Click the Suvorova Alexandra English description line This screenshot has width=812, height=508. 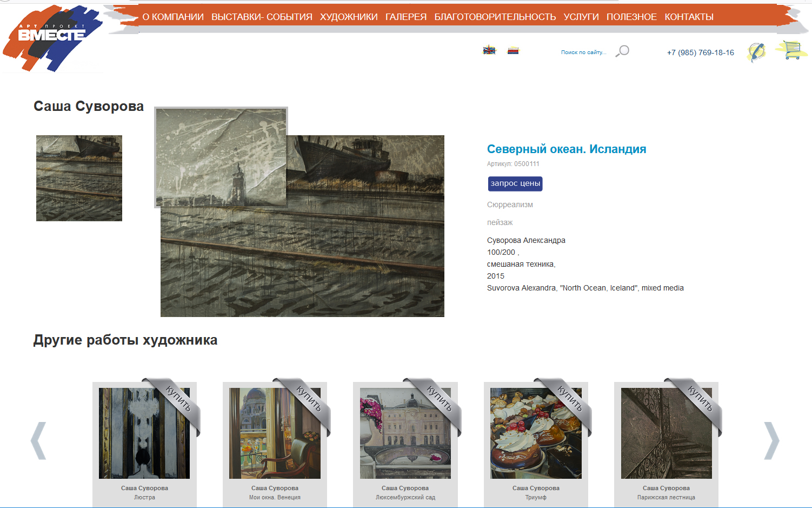point(585,288)
